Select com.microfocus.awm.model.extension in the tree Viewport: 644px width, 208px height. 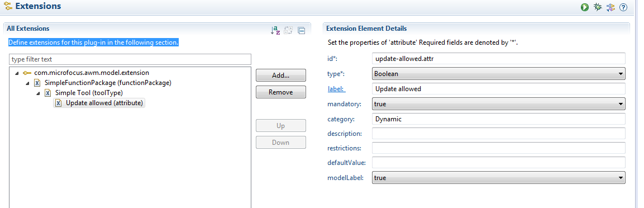pos(92,73)
